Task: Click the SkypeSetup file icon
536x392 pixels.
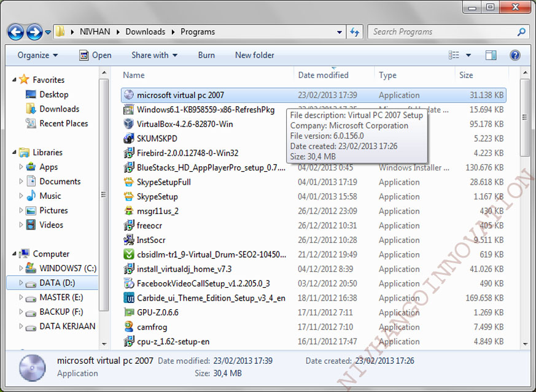Action: coord(128,196)
